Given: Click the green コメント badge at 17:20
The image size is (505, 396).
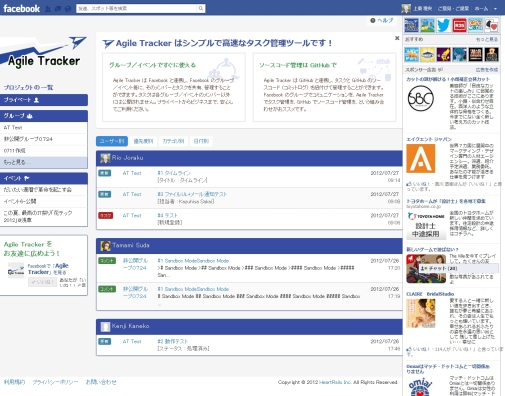Looking at the screenshot, I should [107, 261].
